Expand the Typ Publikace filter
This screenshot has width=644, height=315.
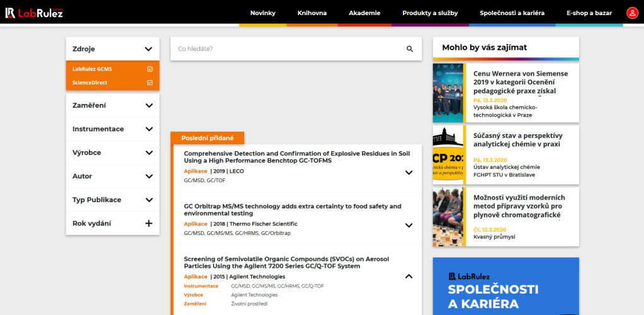pyautogui.click(x=149, y=200)
